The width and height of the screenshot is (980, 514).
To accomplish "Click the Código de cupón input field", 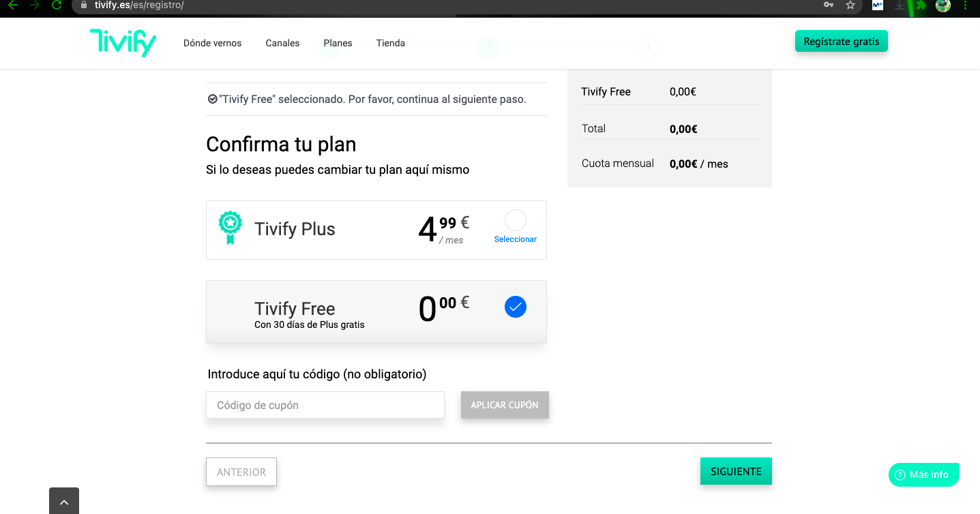I will pyautogui.click(x=325, y=405).
